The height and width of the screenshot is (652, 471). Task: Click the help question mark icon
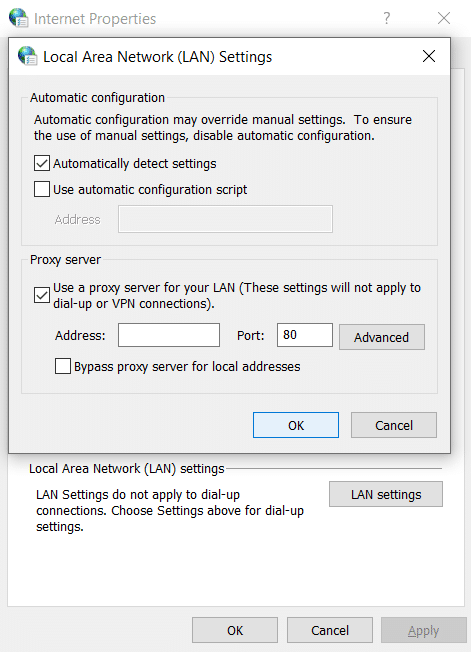point(387,18)
